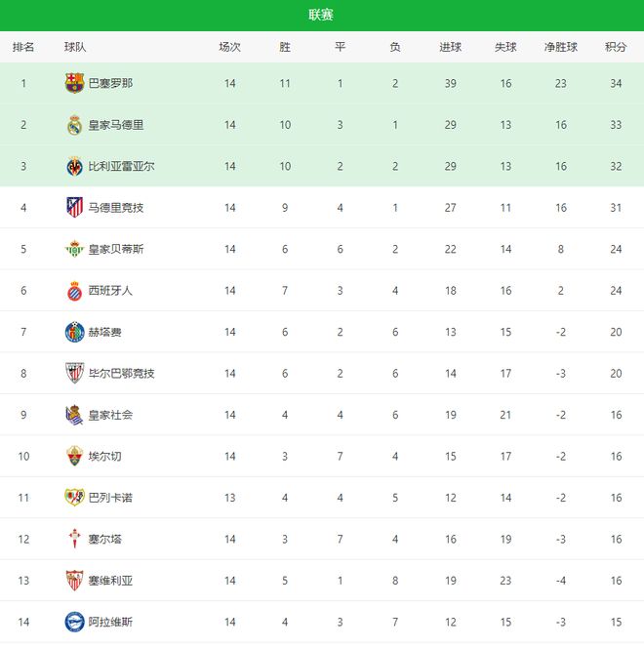Click the Getafe club crest icon
Image resolution: width=644 pixels, height=647 pixels.
tap(74, 332)
